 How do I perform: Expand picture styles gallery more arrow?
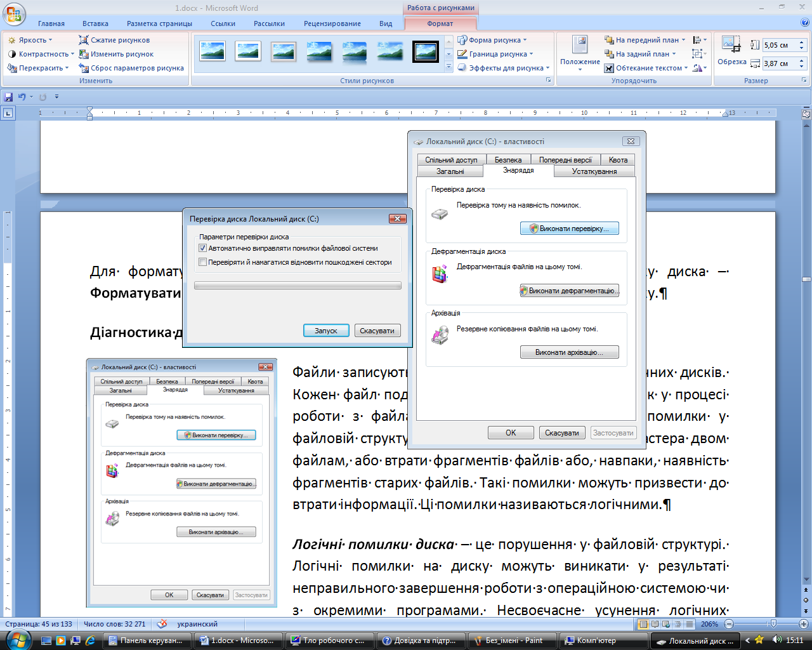[449, 67]
